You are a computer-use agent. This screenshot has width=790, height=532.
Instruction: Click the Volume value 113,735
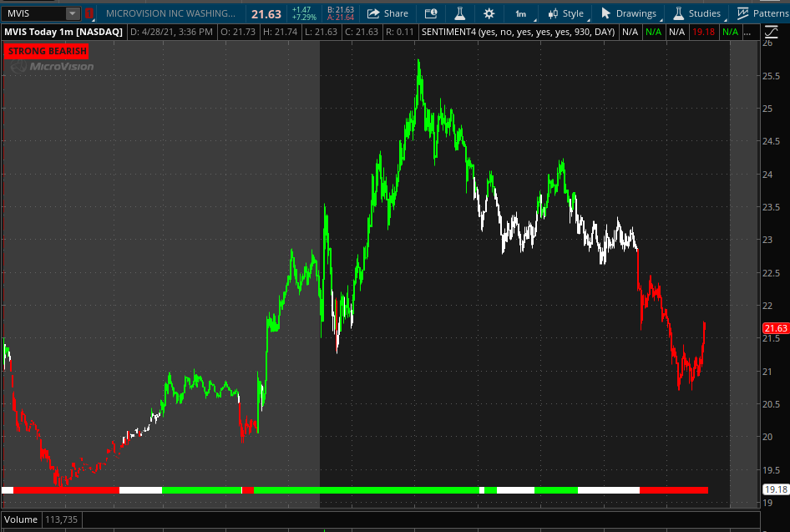click(62, 519)
